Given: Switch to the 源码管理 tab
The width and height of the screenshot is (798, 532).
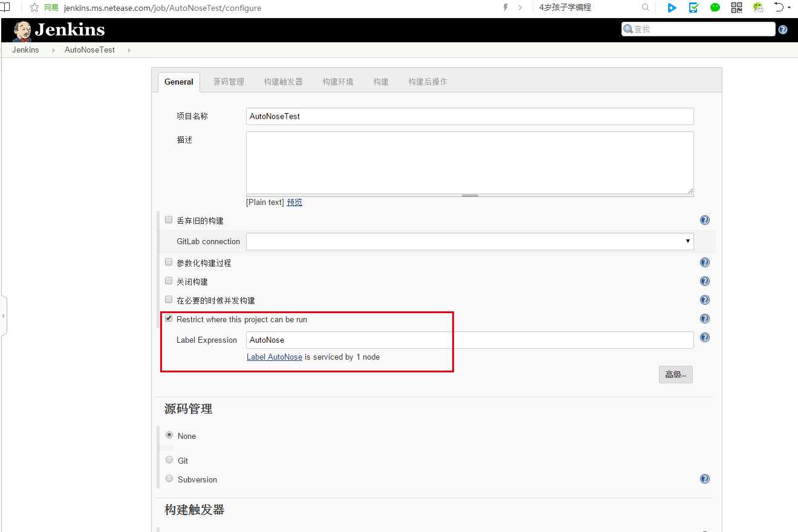Looking at the screenshot, I should click(229, 82).
